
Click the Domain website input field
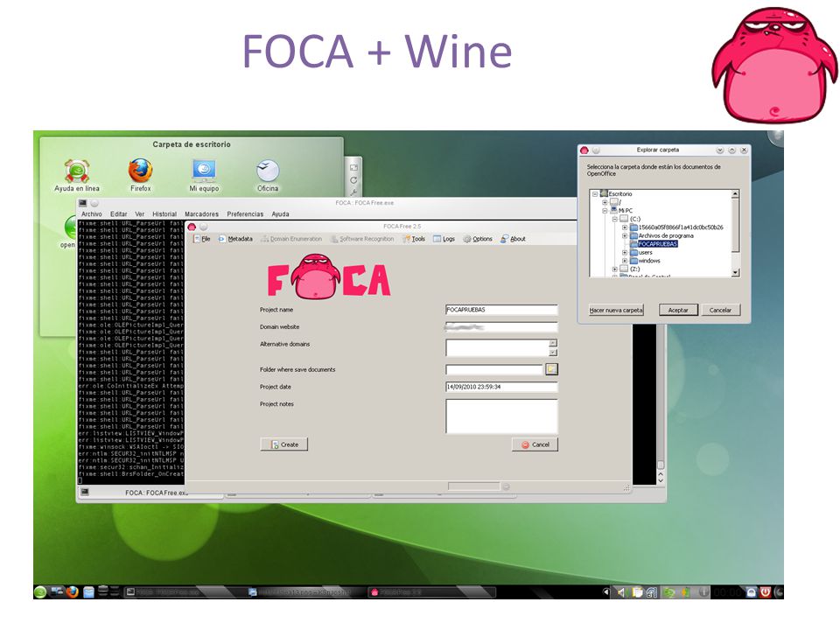coord(501,326)
